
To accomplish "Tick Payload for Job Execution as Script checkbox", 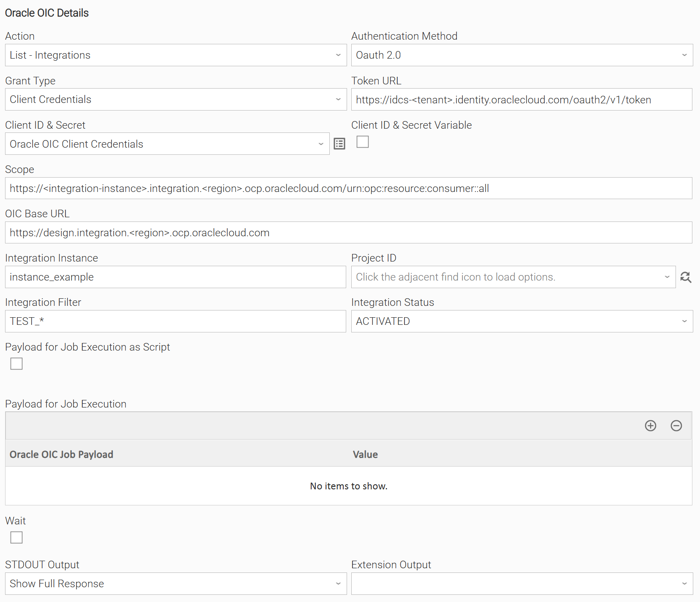I will [16, 364].
